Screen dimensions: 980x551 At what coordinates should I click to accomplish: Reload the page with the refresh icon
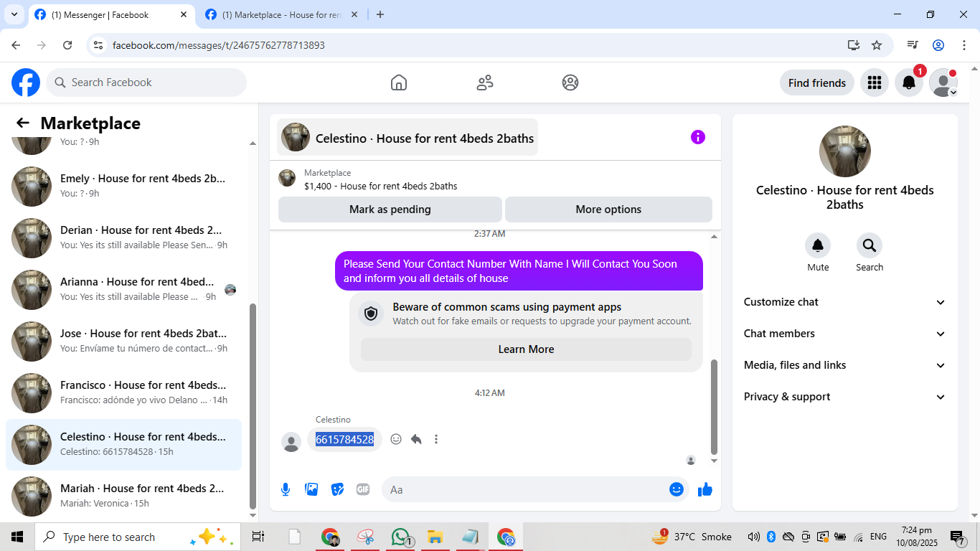point(67,45)
